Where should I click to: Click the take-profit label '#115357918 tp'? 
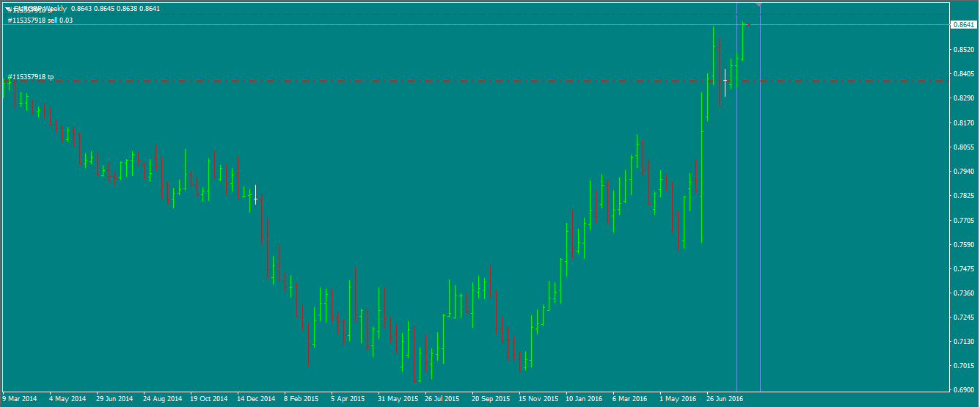(x=31, y=77)
